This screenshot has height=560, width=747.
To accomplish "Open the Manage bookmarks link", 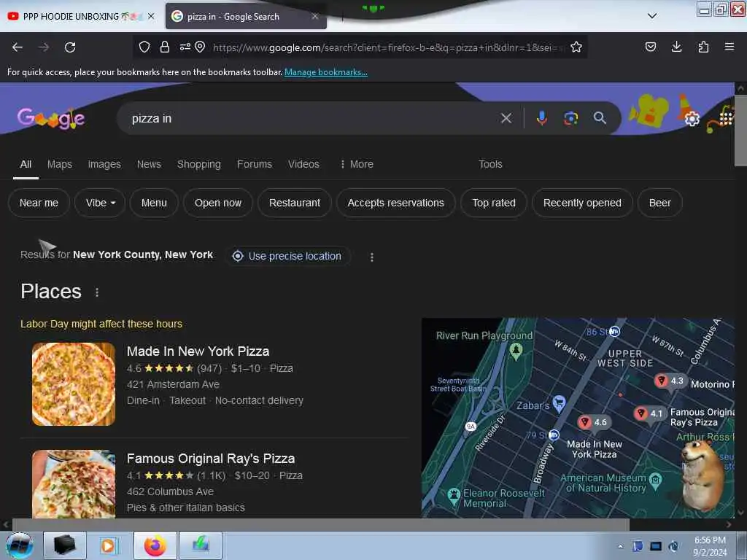I will pyautogui.click(x=326, y=72).
